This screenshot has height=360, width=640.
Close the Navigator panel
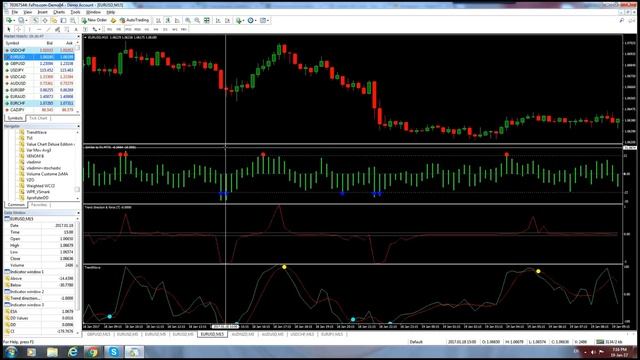78,127
